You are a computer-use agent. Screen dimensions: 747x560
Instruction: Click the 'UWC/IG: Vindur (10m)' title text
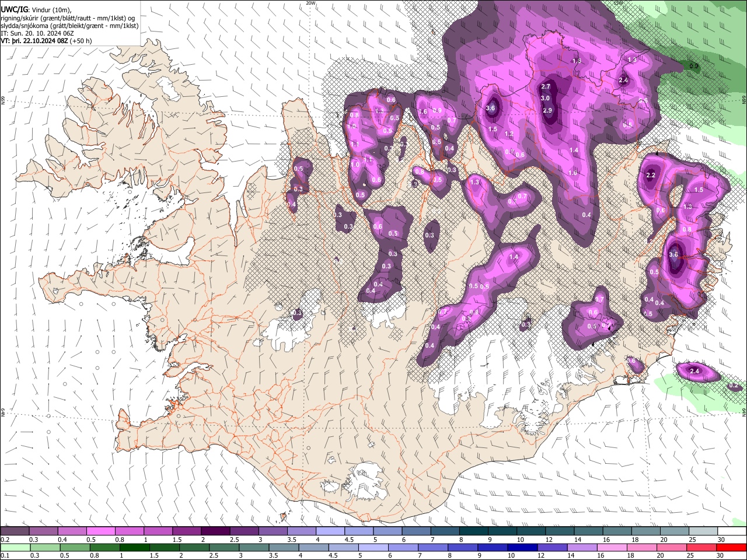pyautogui.click(x=36, y=10)
